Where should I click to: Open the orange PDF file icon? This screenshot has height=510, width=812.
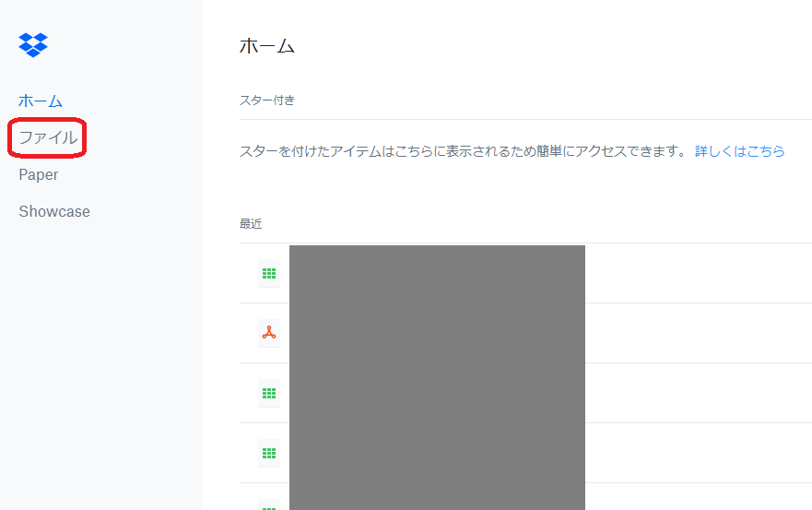coord(269,333)
